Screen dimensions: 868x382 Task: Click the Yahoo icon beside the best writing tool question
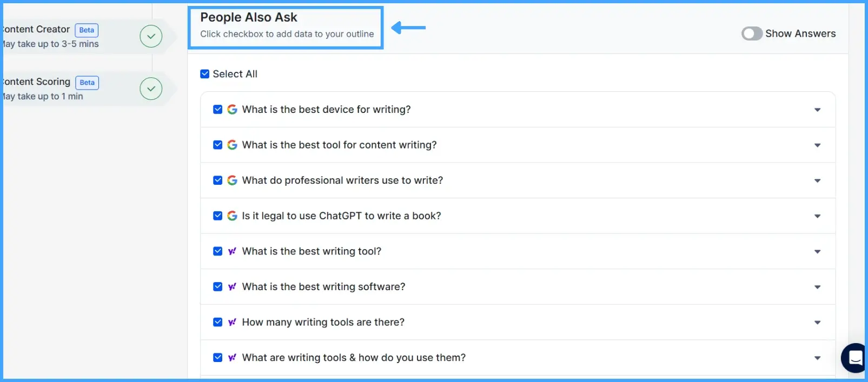232,251
